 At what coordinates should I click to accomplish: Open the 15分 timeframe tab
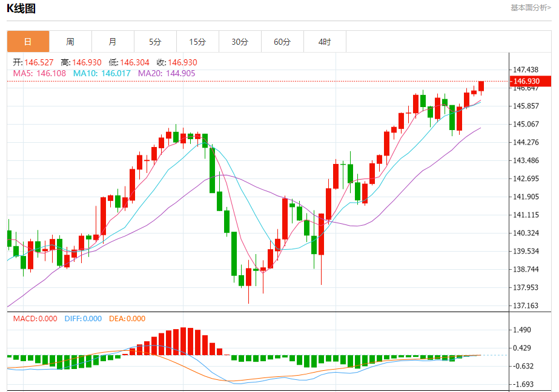[198, 42]
